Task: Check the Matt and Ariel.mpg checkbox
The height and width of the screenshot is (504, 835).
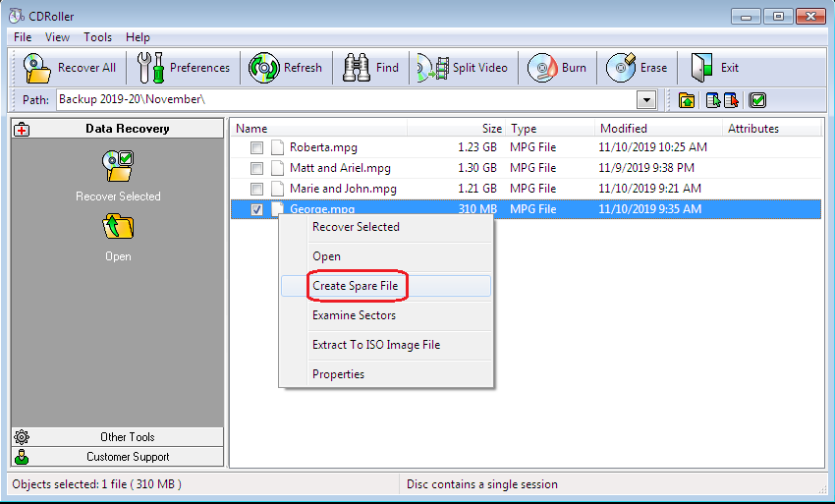Action: coord(256,168)
